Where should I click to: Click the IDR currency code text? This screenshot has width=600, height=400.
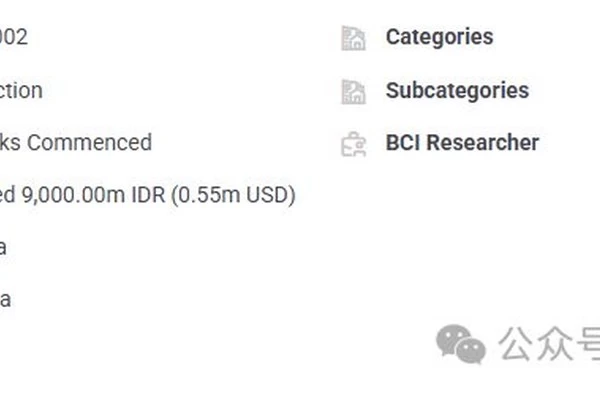point(148,194)
